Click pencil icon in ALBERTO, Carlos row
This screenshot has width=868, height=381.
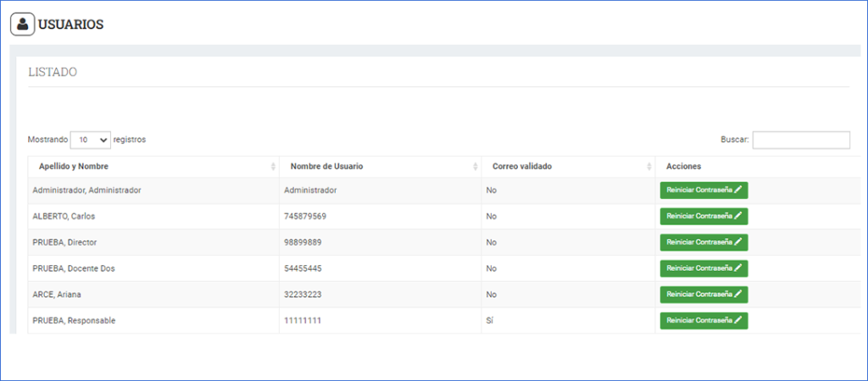click(738, 217)
